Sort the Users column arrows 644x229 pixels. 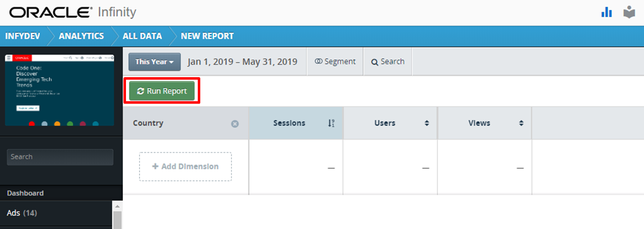(x=427, y=123)
